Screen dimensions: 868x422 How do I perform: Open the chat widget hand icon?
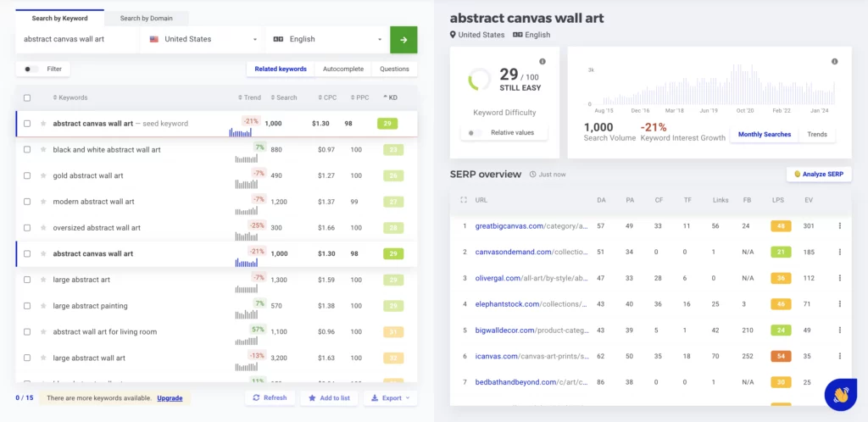pos(840,394)
